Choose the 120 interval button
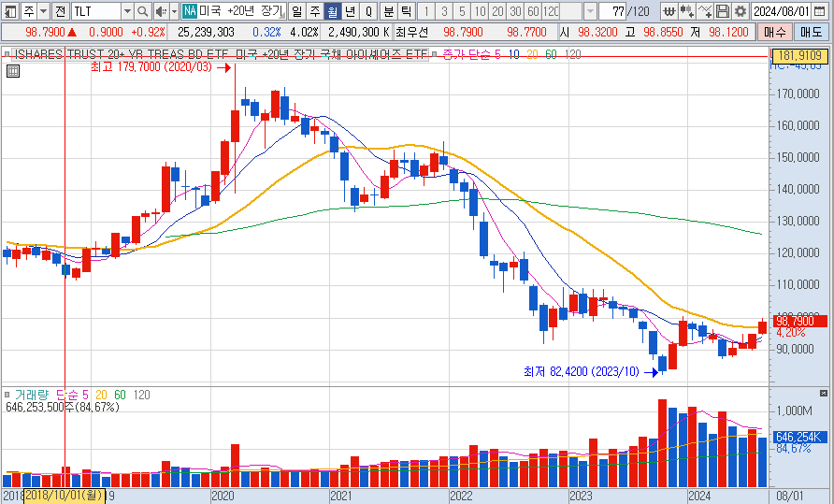 coord(551,11)
